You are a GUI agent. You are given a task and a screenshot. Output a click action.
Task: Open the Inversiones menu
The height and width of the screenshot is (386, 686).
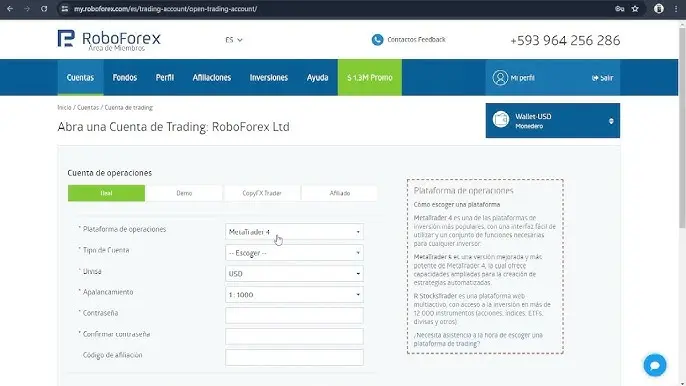click(269, 77)
